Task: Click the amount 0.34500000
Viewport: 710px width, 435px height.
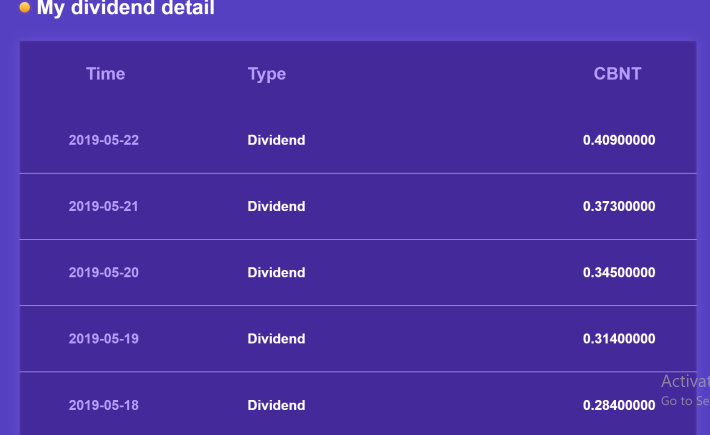Action: (x=619, y=272)
